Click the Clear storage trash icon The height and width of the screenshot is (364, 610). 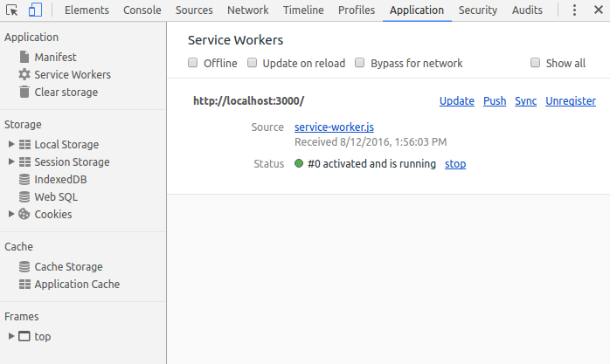point(24,93)
